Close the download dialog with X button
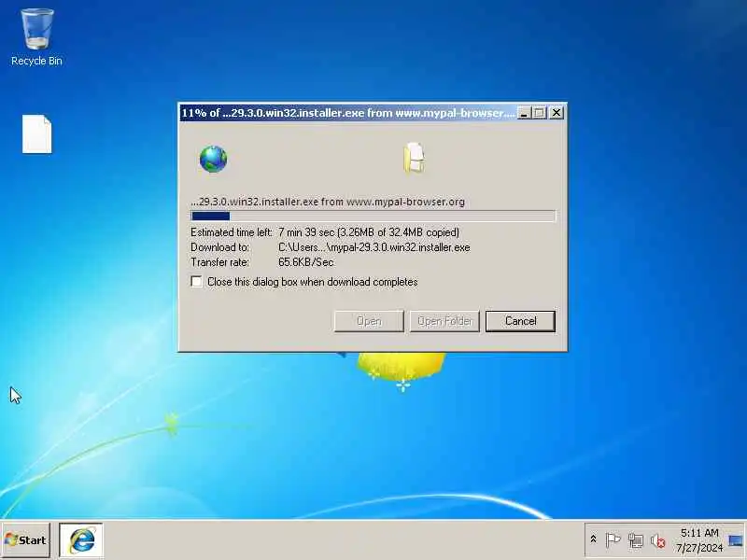The image size is (747, 560). click(556, 113)
